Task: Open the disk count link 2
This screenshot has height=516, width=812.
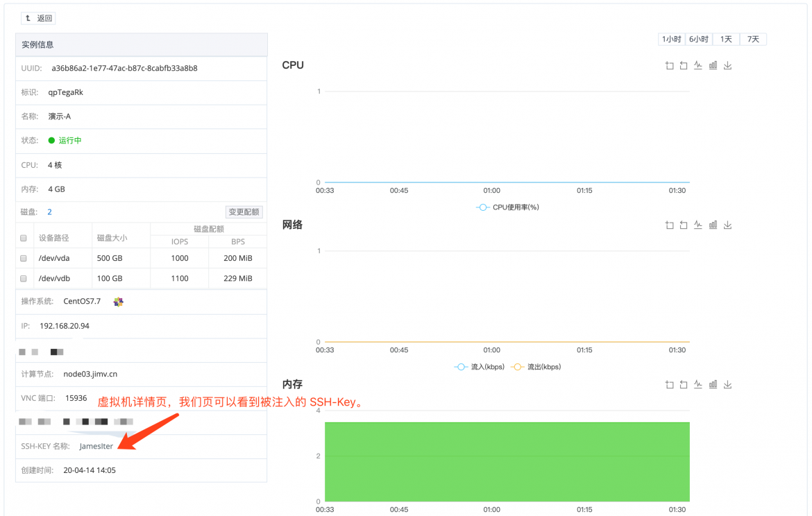Action: (x=50, y=212)
